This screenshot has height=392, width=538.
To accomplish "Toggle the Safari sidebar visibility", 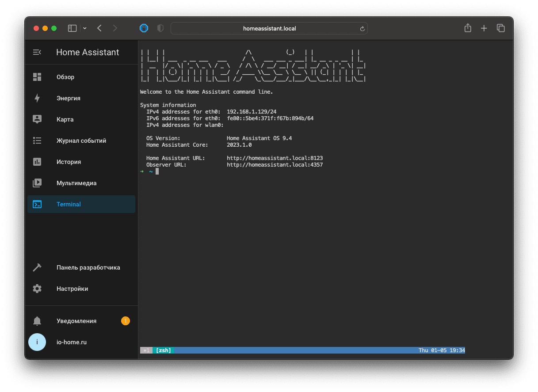I will point(72,28).
